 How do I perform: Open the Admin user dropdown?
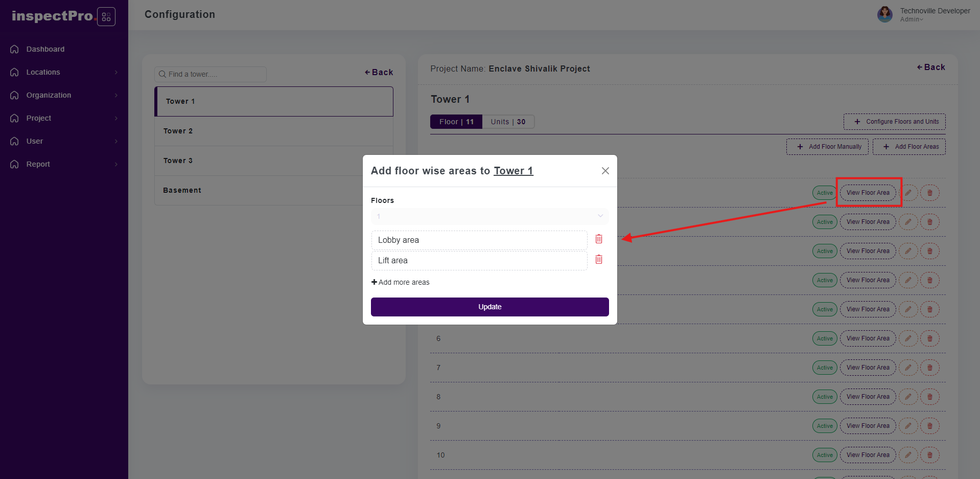click(912, 19)
